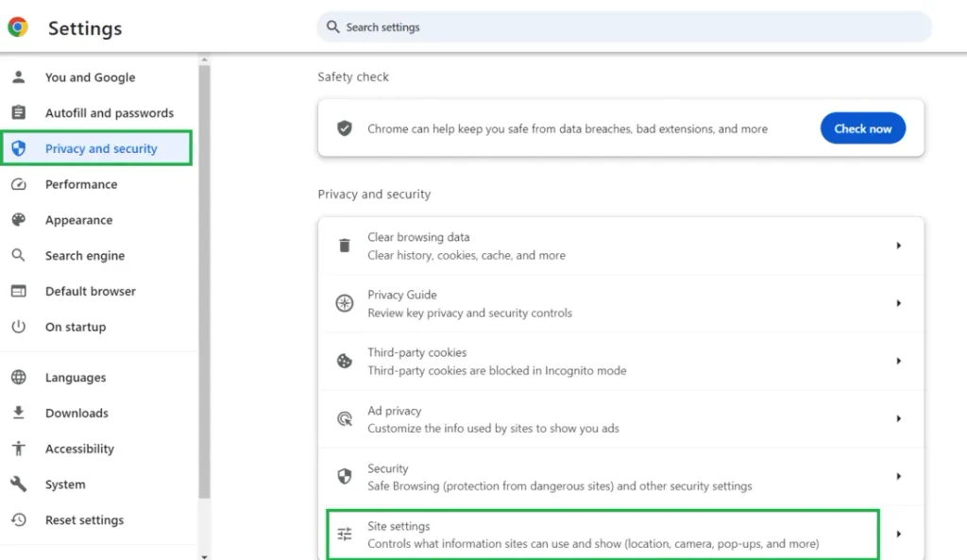Open Accessibility settings
The height and width of the screenshot is (560, 967).
(97, 449)
